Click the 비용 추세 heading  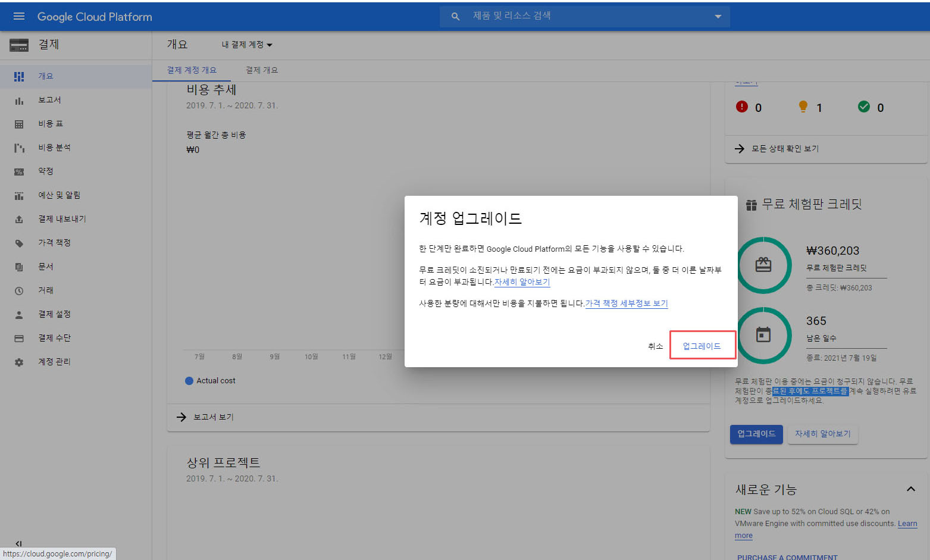click(x=211, y=90)
